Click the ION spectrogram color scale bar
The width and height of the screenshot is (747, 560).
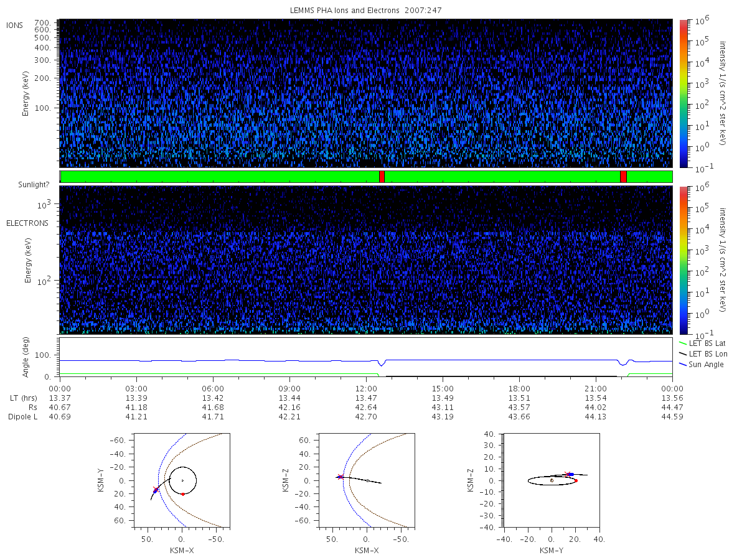point(683,93)
